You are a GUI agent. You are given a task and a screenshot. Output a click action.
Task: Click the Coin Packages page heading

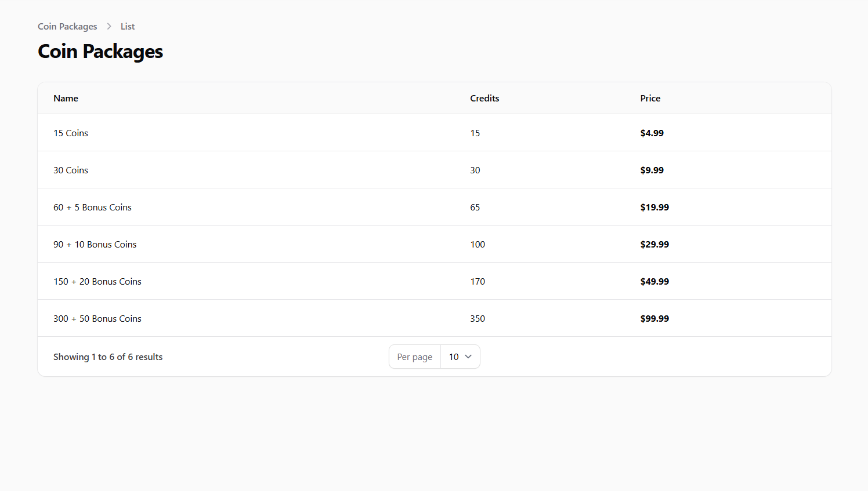click(100, 52)
